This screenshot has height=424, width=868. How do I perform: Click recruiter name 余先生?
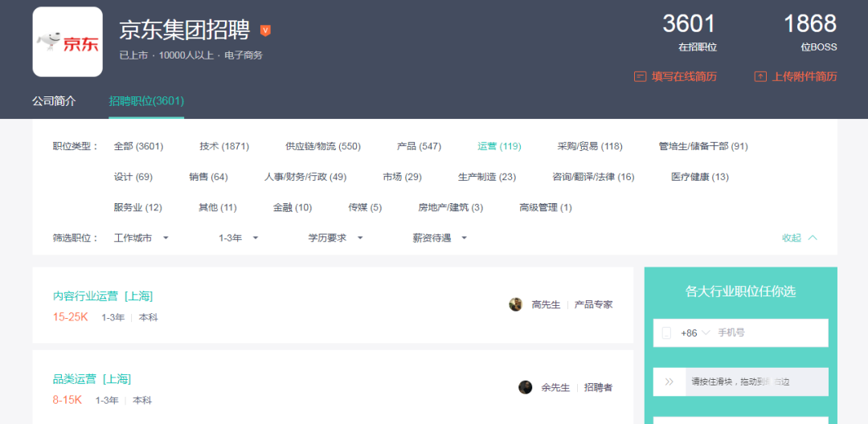(x=555, y=387)
